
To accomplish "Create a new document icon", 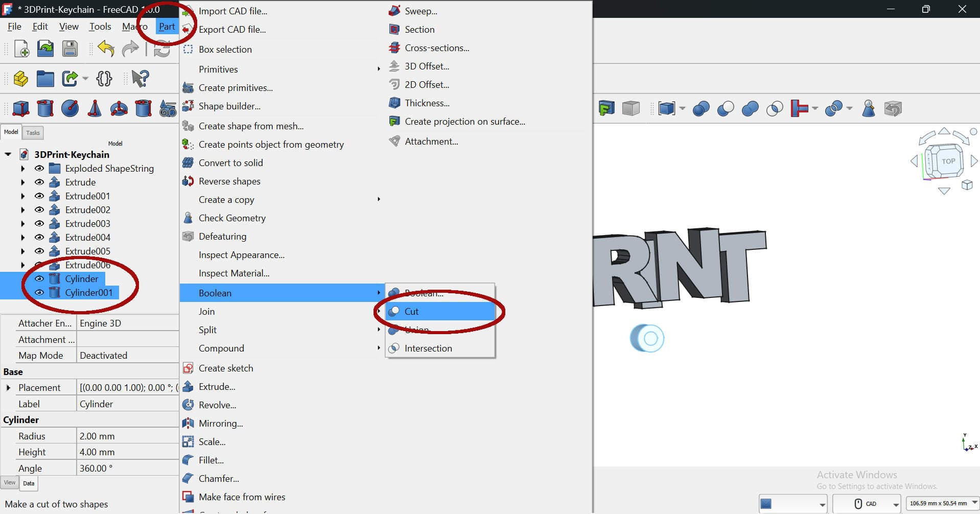I will coord(21,49).
